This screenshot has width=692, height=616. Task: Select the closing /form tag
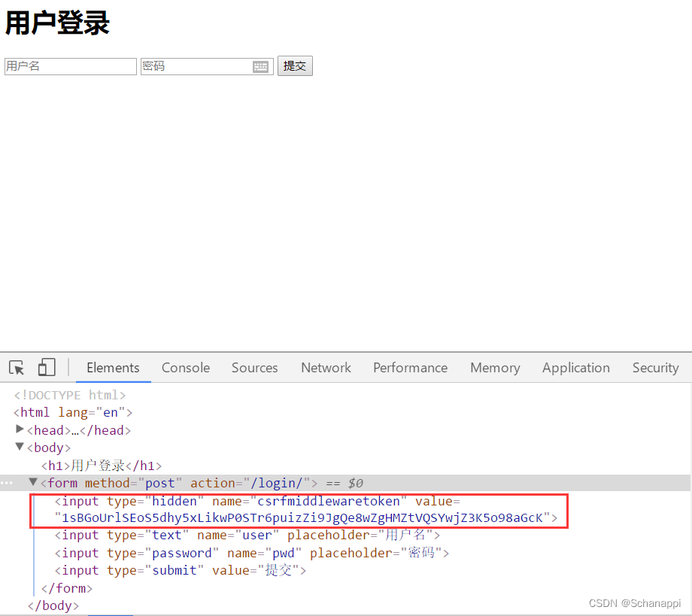tap(67, 589)
